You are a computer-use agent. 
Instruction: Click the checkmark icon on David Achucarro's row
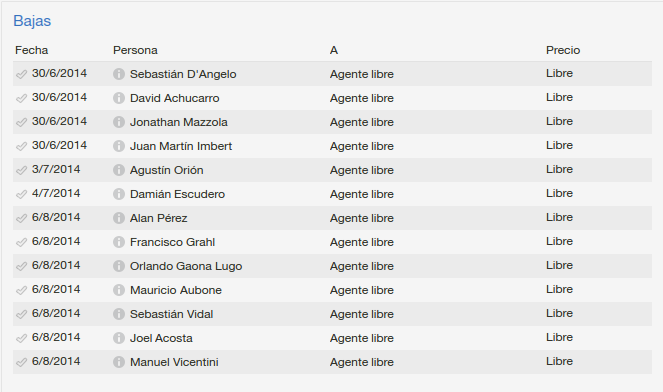22,99
